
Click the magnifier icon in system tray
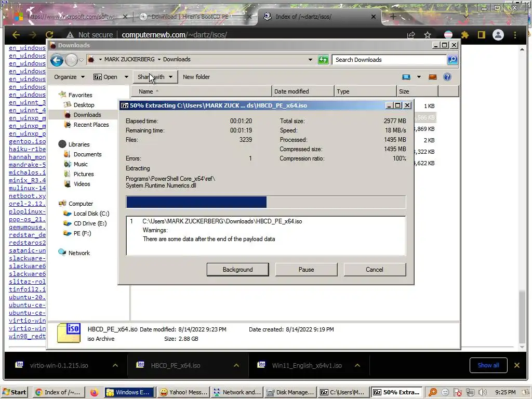433,392
